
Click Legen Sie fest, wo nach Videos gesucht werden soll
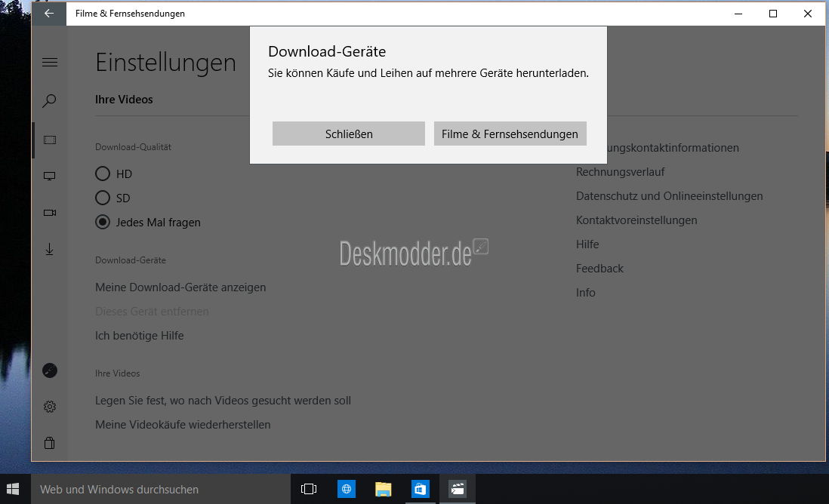(x=223, y=401)
